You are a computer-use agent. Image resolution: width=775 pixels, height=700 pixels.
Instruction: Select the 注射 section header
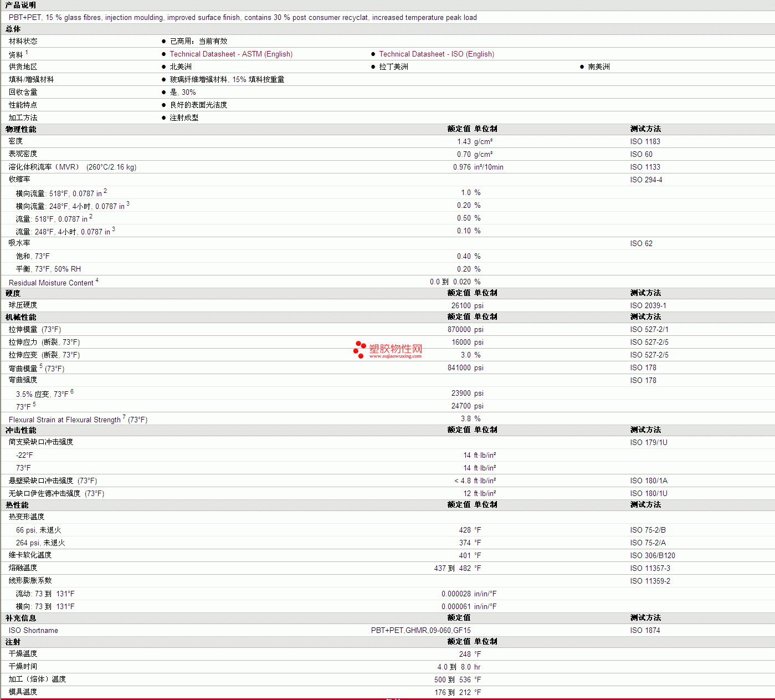coord(13,642)
